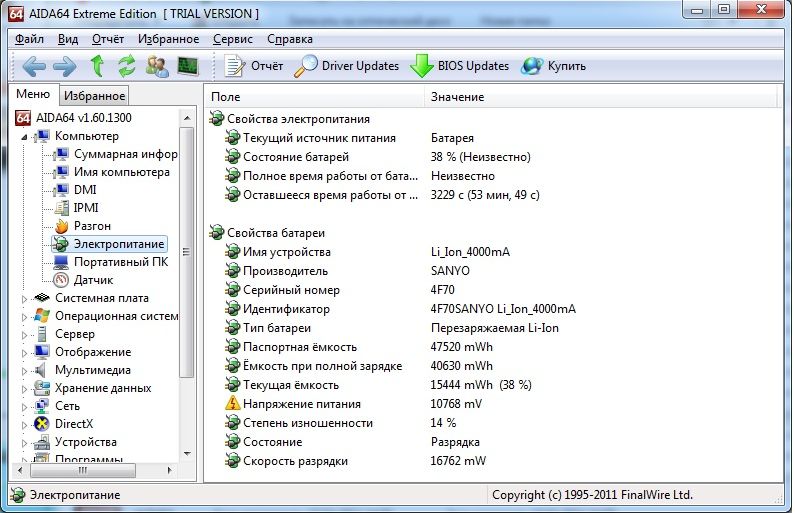Open the Файл menu

(x=29, y=39)
